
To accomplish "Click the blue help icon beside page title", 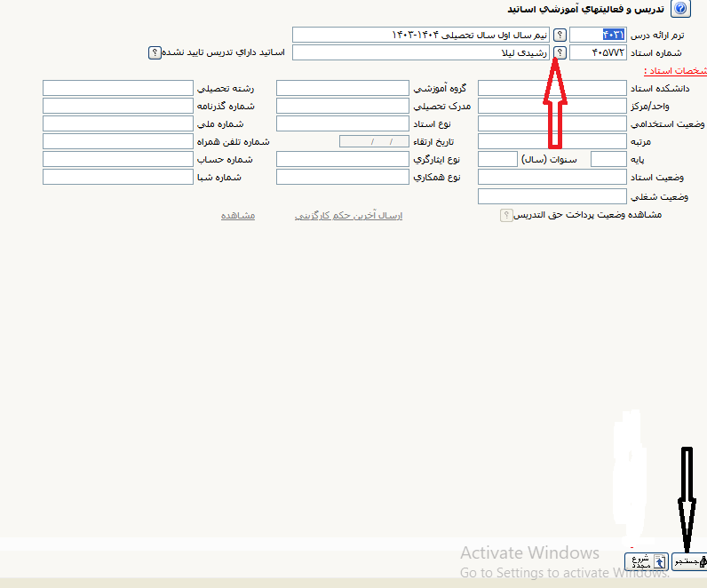I will [x=680, y=9].
